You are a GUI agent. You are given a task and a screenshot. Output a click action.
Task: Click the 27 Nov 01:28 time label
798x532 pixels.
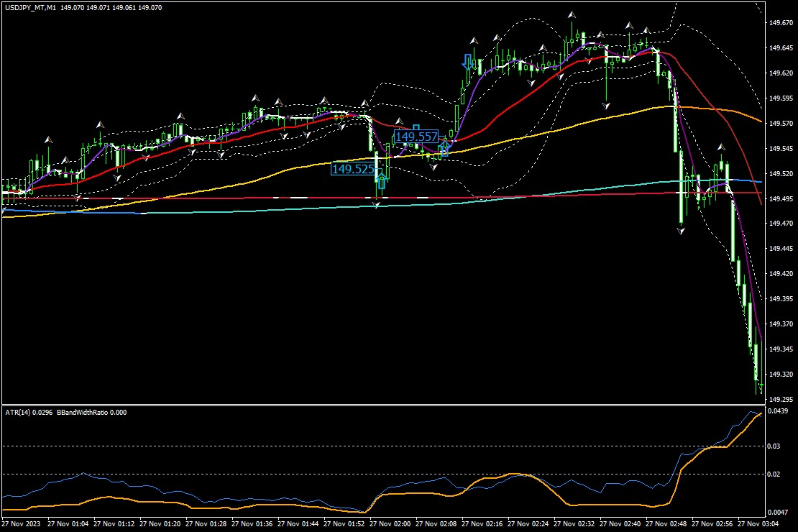tap(206, 524)
